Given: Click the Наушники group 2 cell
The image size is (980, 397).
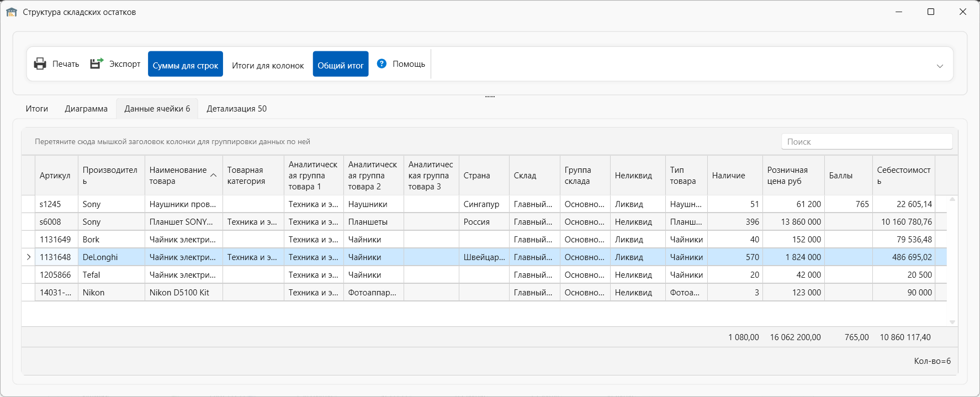Looking at the screenshot, I should point(374,204).
